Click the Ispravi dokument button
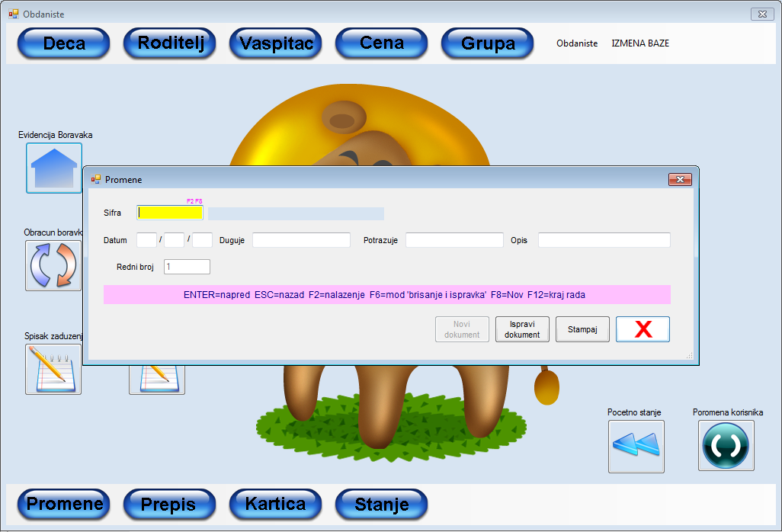This screenshot has height=532, width=782. tap(522, 329)
